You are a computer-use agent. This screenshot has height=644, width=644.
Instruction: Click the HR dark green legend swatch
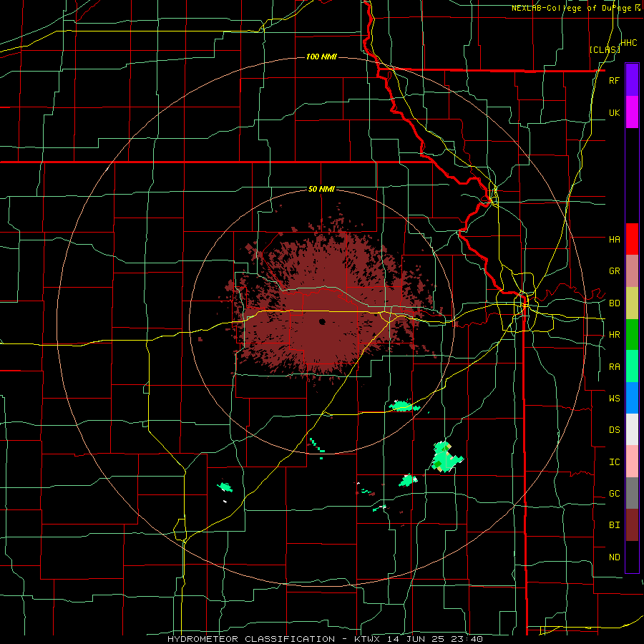tap(632, 335)
